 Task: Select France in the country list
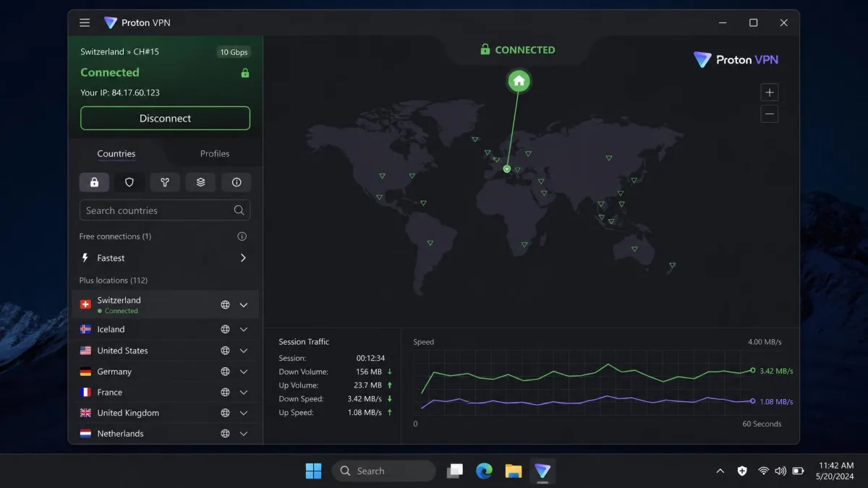pos(165,392)
